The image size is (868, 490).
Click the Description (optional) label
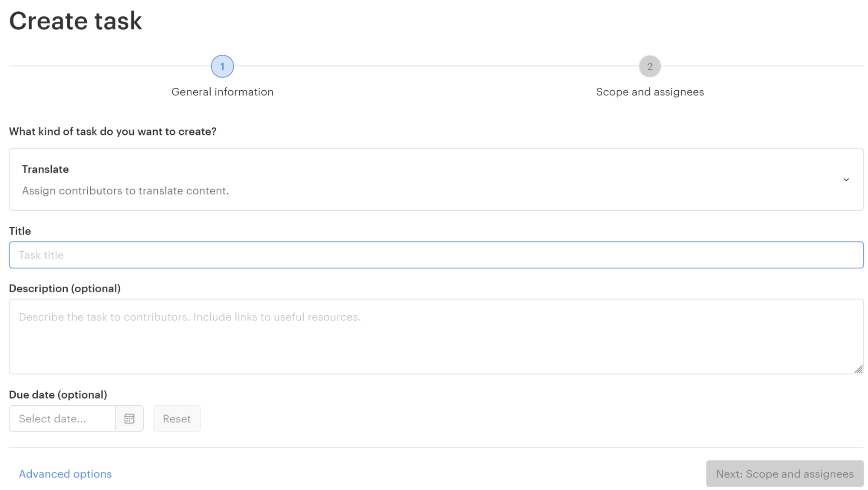point(65,288)
